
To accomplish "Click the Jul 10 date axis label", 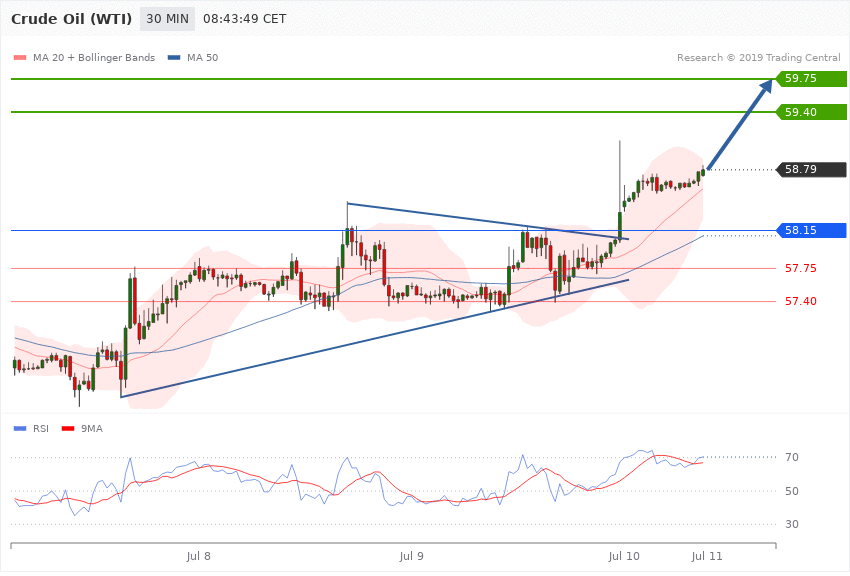I will click(x=624, y=556).
